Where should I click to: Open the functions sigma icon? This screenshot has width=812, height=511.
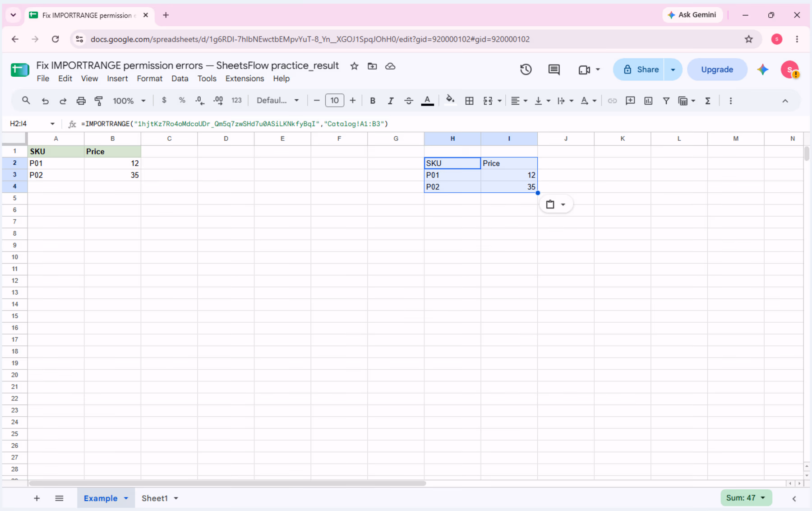point(708,101)
